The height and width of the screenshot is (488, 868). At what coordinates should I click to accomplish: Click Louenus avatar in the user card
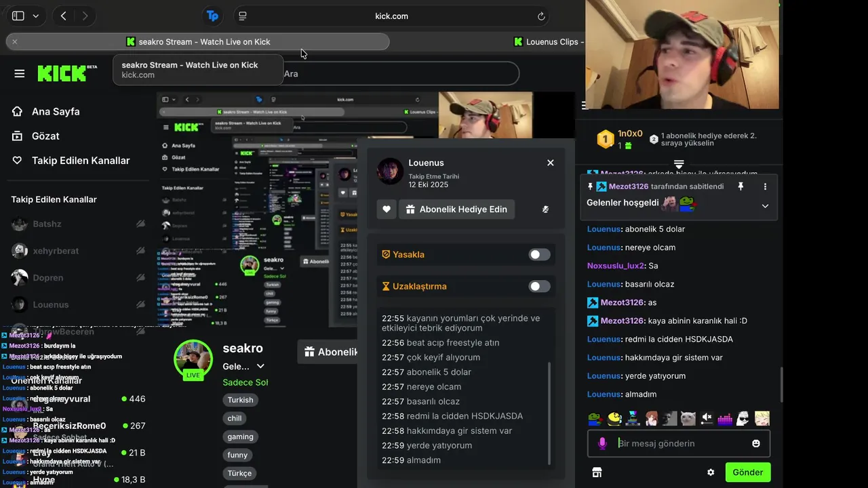(390, 171)
